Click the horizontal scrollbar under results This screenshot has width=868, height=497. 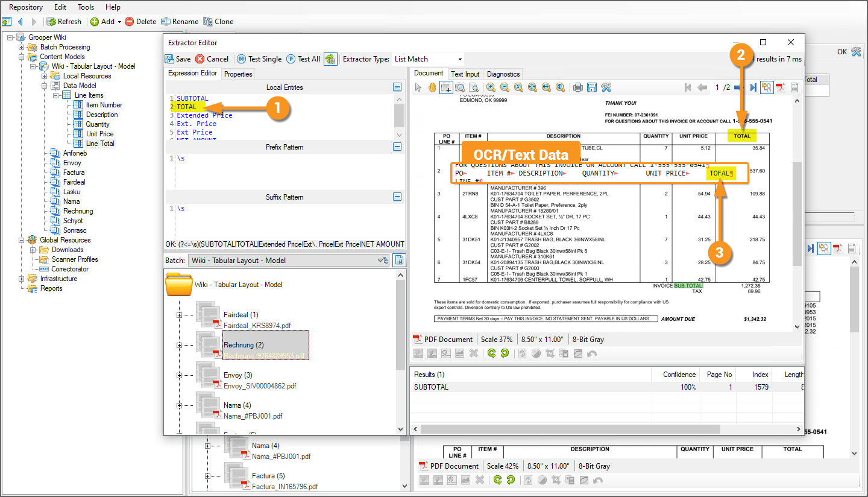coord(570,429)
